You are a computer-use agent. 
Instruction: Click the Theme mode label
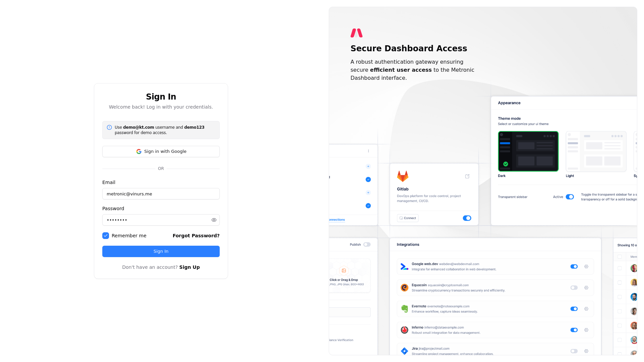[509, 118]
